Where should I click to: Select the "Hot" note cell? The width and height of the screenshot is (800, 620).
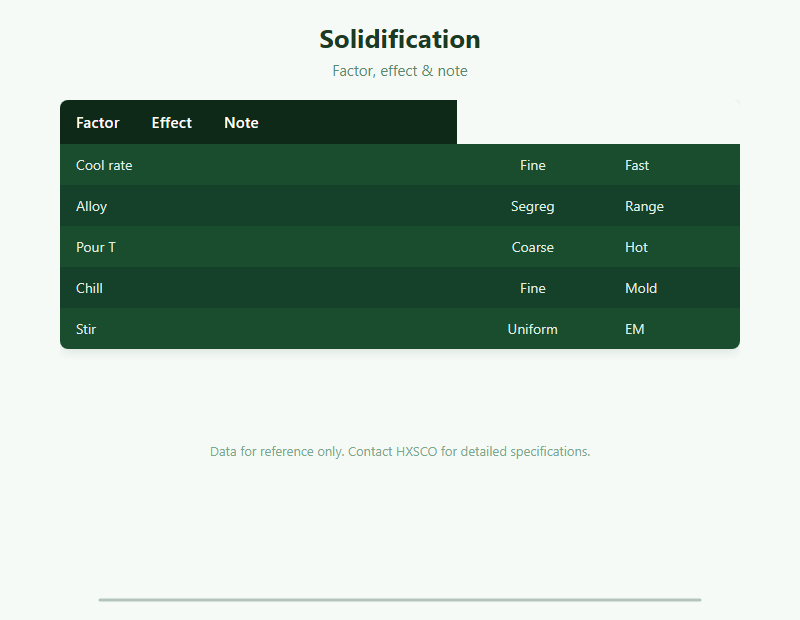[x=636, y=247]
